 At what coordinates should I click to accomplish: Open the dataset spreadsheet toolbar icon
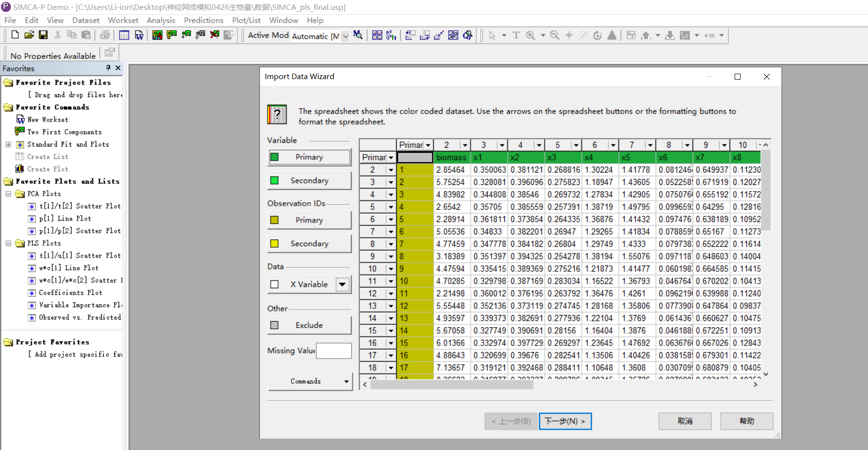coord(124,35)
